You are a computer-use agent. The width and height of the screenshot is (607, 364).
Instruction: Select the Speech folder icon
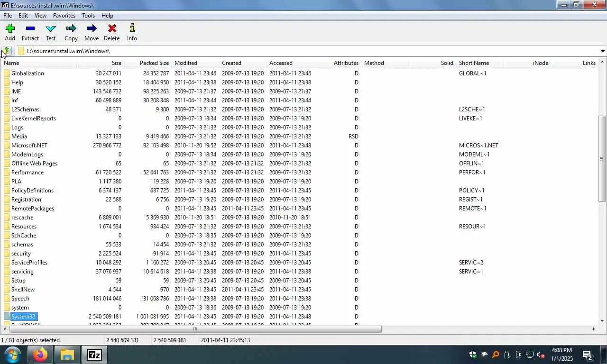(7, 299)
